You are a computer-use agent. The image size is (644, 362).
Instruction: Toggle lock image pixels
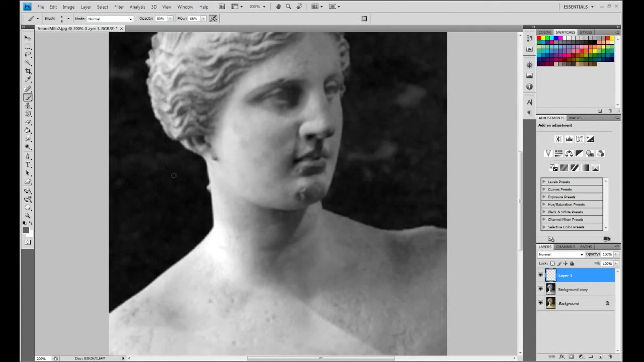pos(558,263)
